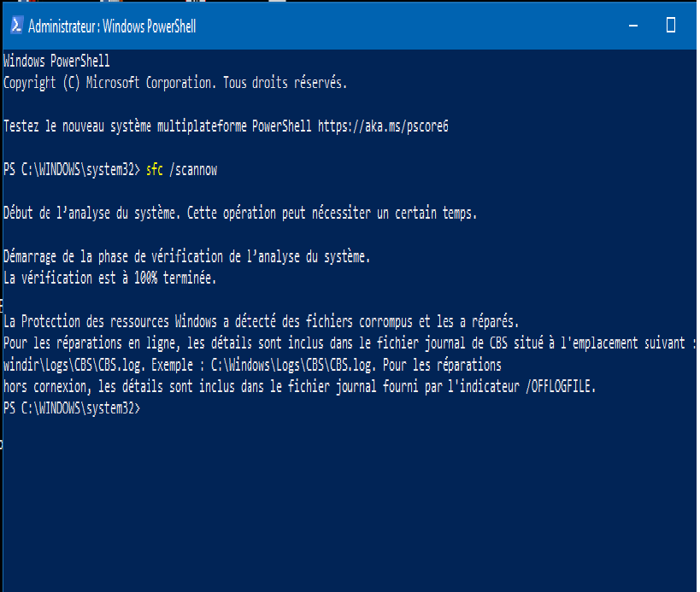Click the '/scannow' argument text
Screen dimensions: 700x592
[193, 169]
